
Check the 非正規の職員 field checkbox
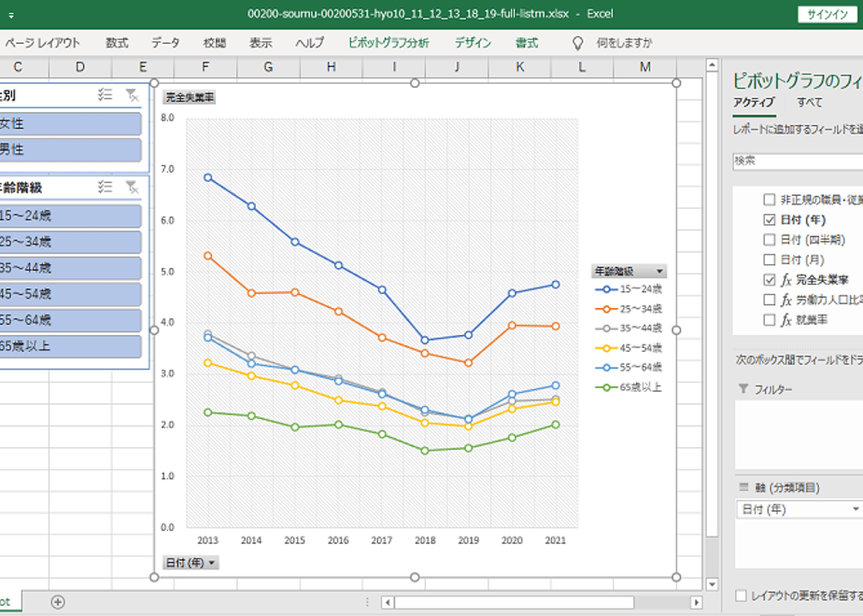pyautogui.click(x=770, y=200)
